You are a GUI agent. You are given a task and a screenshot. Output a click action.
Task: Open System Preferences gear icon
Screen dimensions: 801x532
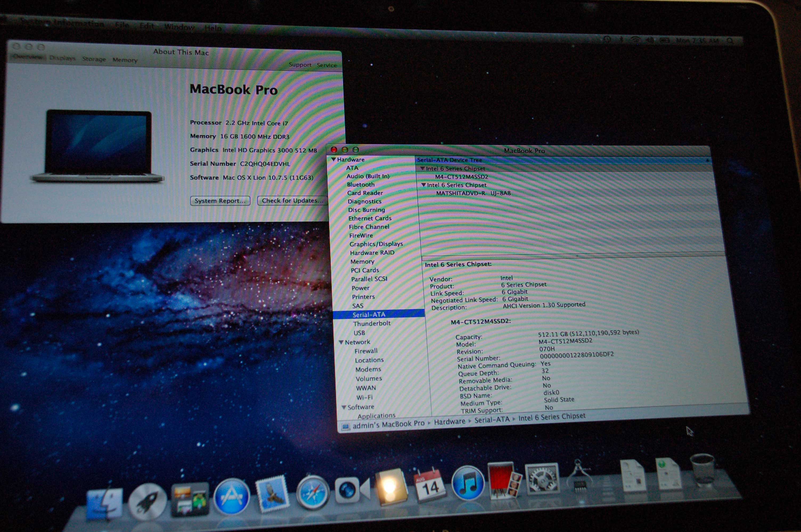pos(542,479)
